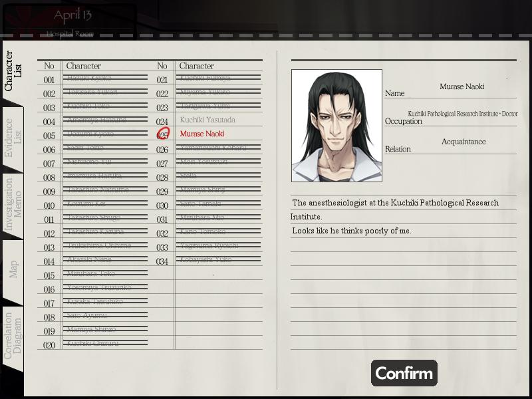The image size is (532, 399).
Task: Select Kuchiki Yasutada in row 024
Action: [x=207, y=120]
